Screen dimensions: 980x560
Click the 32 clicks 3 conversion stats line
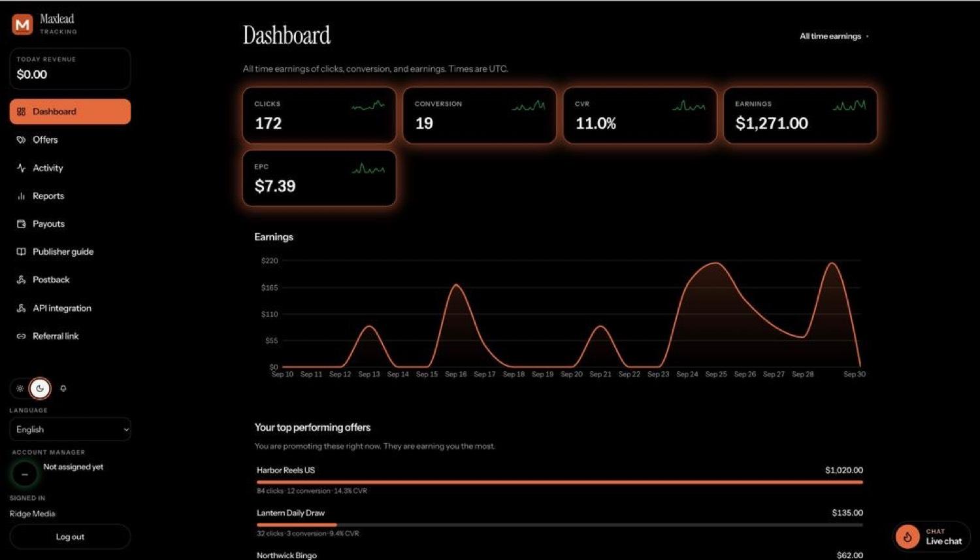click(x=308, y=533)
